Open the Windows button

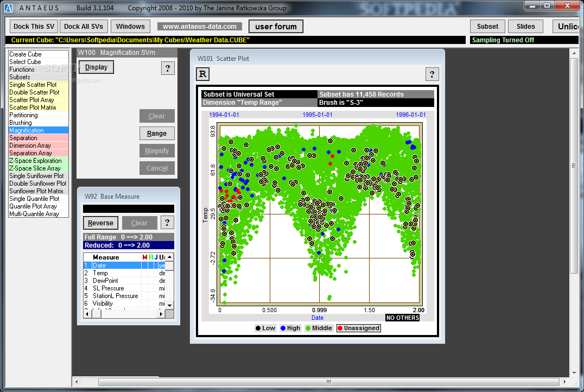pyautogui.click(x=130, y=27)
